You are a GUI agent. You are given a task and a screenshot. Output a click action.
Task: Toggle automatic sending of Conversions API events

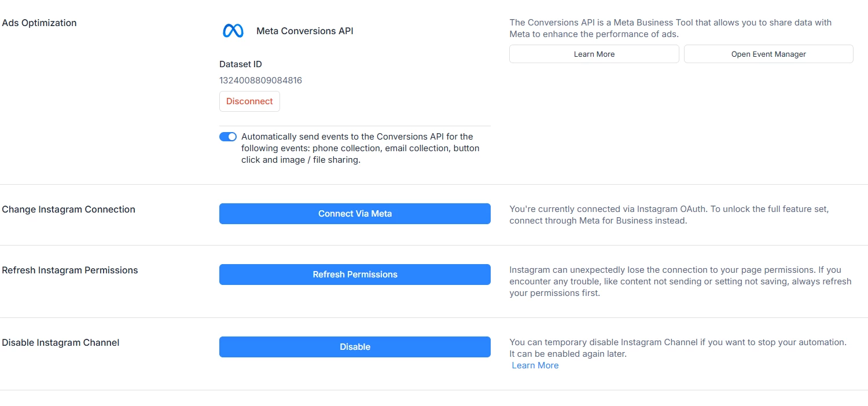click(228, 137)
